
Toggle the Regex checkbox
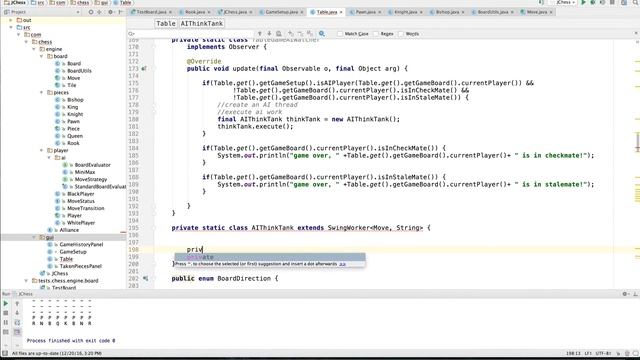(x=376, y=34)
